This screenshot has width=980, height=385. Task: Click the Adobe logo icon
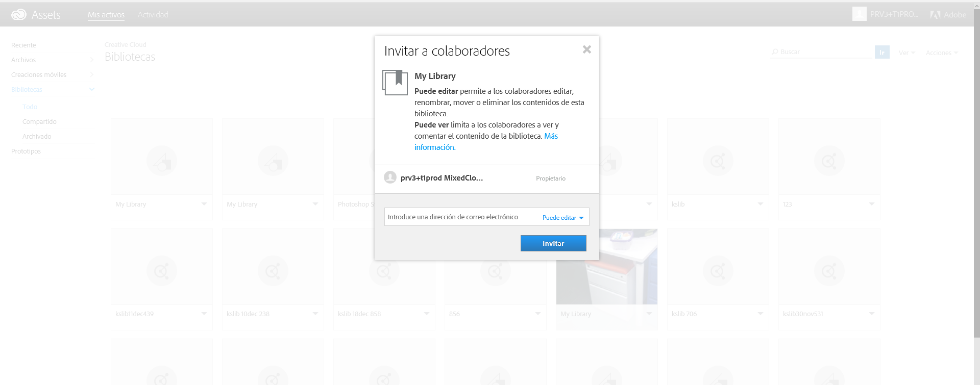tap(935, 15)
